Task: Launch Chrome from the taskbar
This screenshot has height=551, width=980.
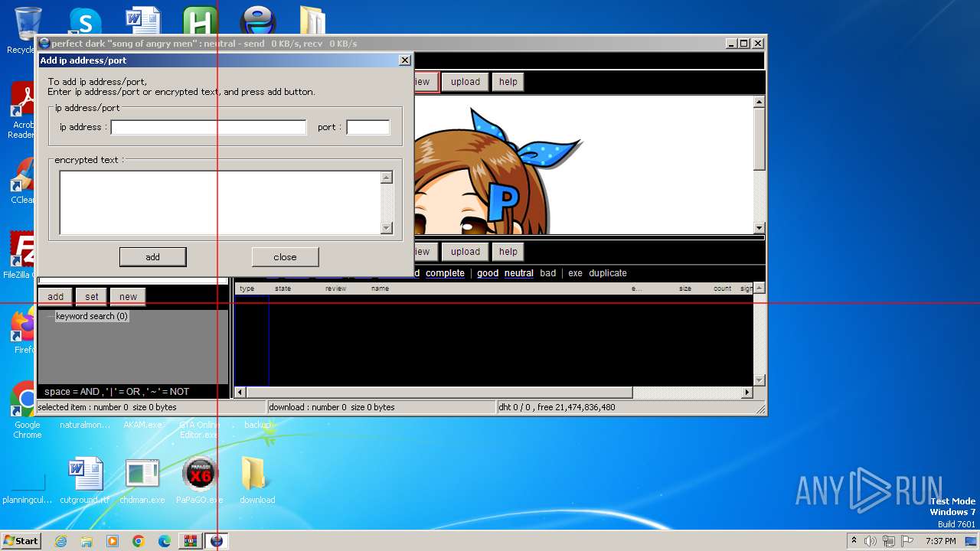Action: click(139, 541)
